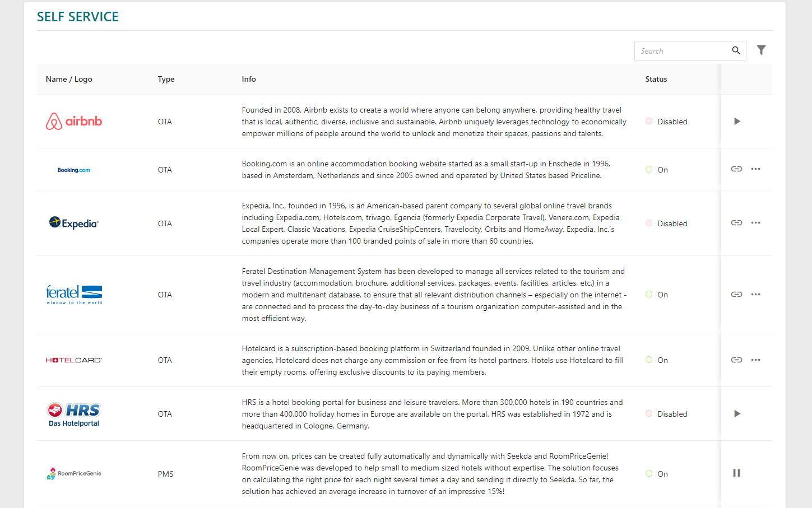812x508 pixels.
Task: Click the Hotelcard link icon
Action: point(736,360)
